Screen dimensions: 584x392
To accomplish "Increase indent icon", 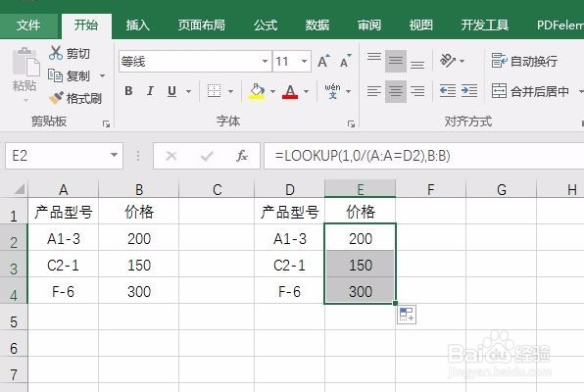I will click(x=469, y=91).
